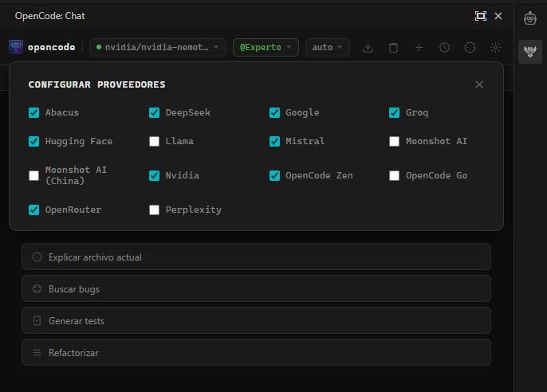Uncheck the DeepSeek provider
This screenshot has width=547, height=392.
pos(154,112)
